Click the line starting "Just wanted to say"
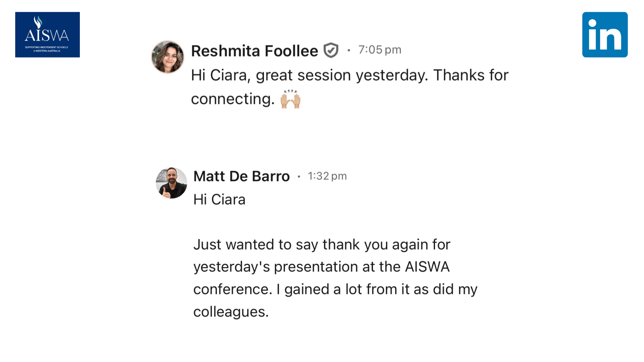Image resolution: width=644 pixels, height=362 pixels. (x=322, y=244)
